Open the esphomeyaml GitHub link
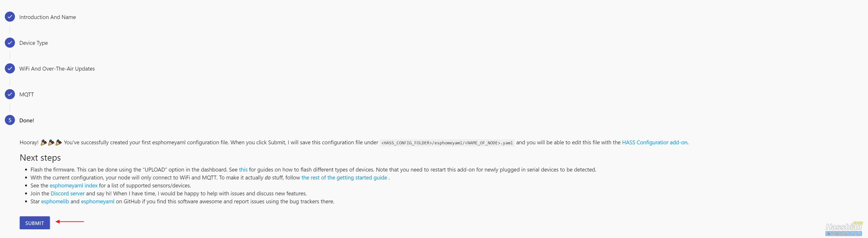This screenshot has height=238, width=868. (x=97, y=202)
